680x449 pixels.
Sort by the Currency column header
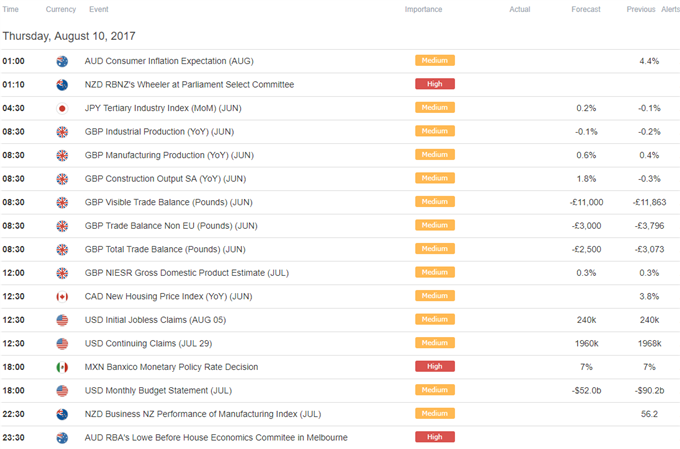pyautogui.click(x=61, y=9)
